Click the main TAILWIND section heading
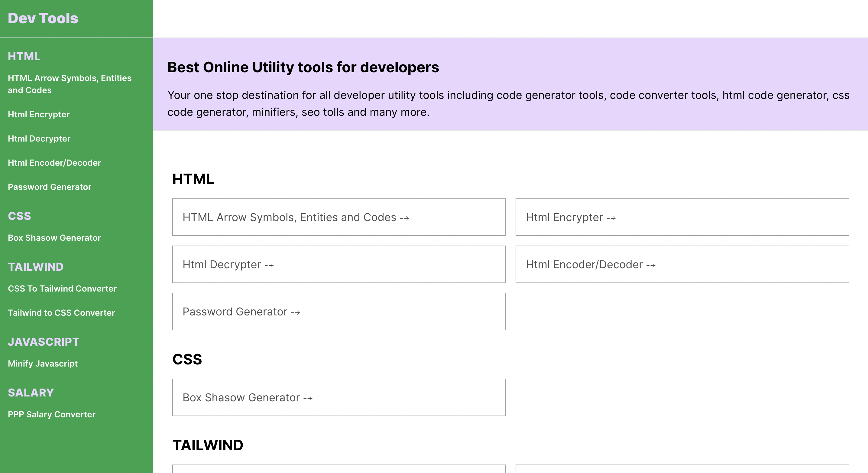The image size is (868, 473). click(208, 445)
